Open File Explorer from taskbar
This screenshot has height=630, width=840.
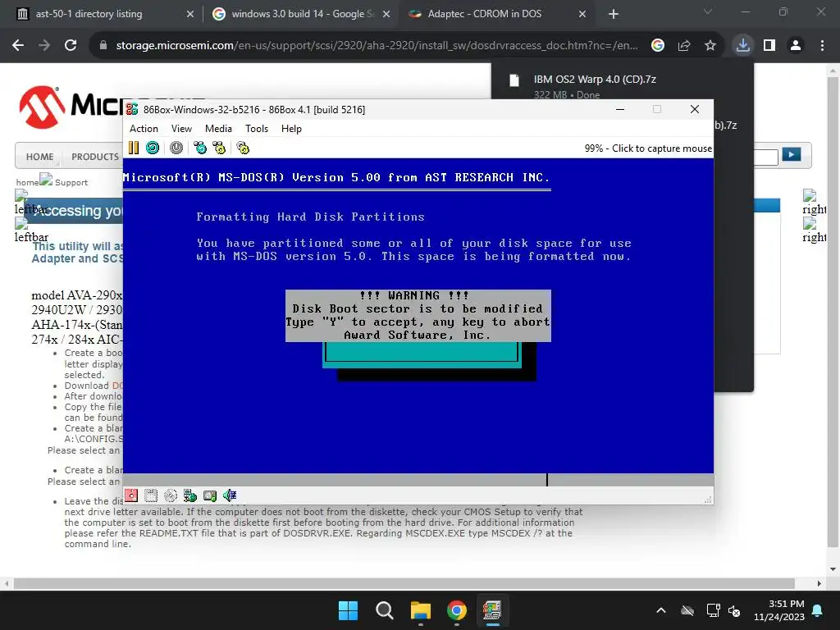pos(421,610)
